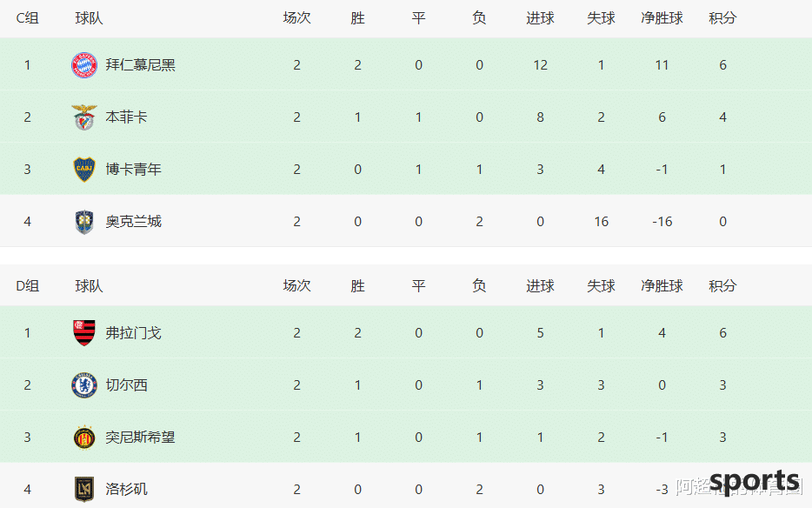Select the 弗拉门戈 team name
Screen dimensions: 812x508
pyautogui.click(x=134, y=333)
